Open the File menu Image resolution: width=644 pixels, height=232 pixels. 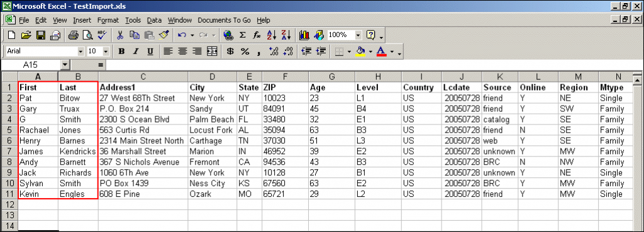coord(24,20)
